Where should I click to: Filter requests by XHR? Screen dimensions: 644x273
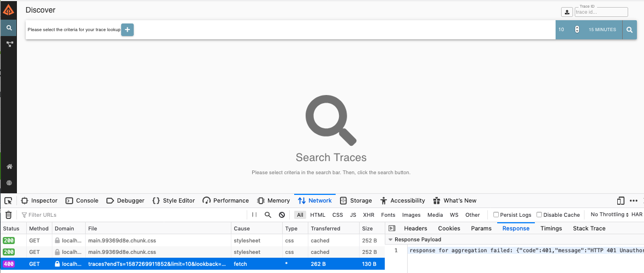[368, 215]
